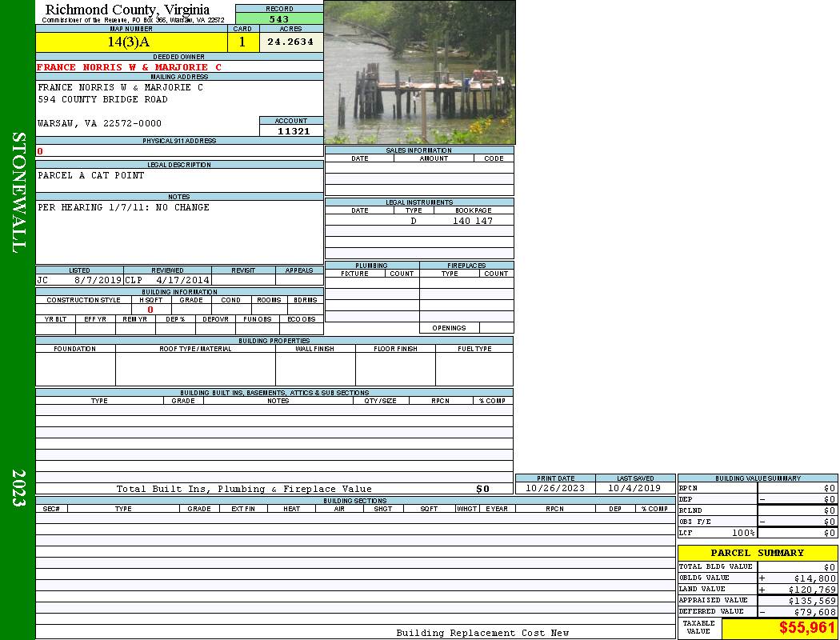Select OBLDG value $14,800

point(815,578)
